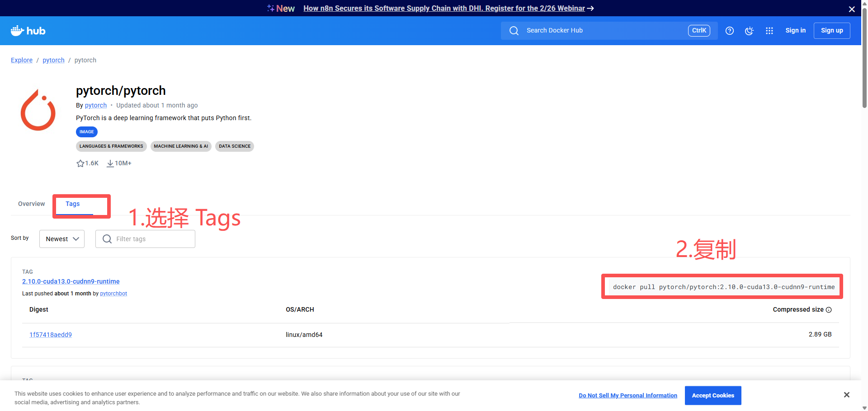Click the 'Updated about 1 month ago' text

[157, 105]
